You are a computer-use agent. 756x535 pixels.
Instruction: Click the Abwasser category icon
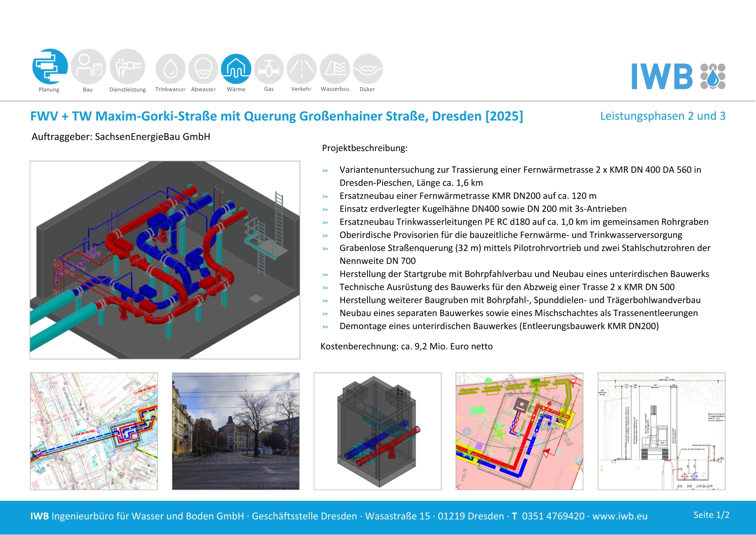203,69
